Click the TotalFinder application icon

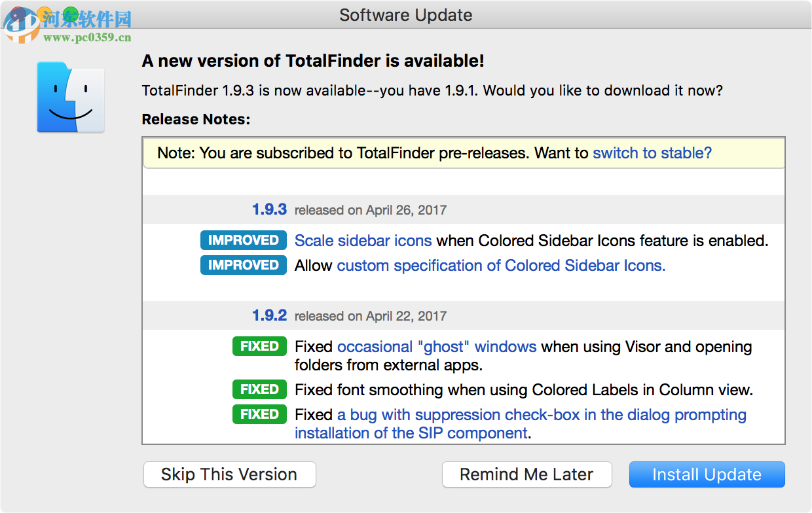pos(70,96)
